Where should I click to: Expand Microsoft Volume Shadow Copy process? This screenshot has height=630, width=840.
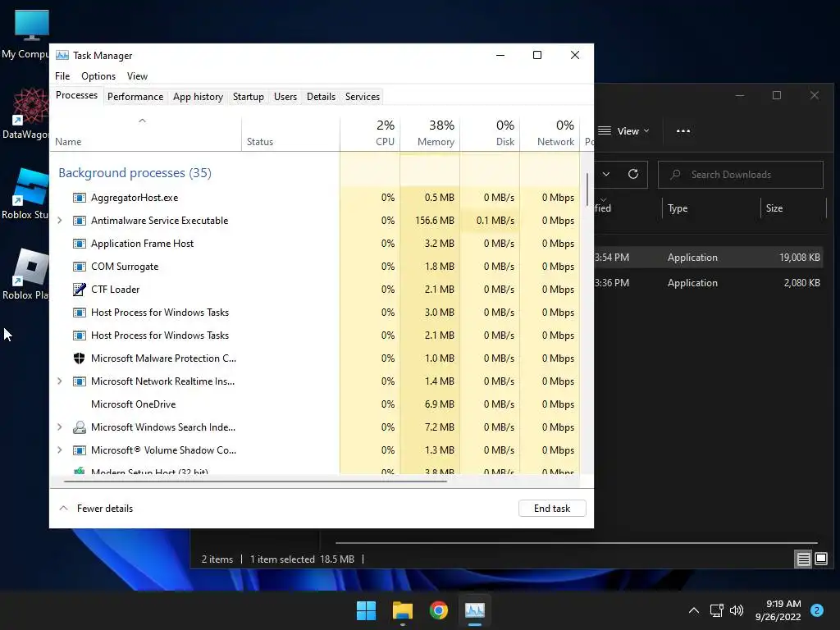point(59,450)
